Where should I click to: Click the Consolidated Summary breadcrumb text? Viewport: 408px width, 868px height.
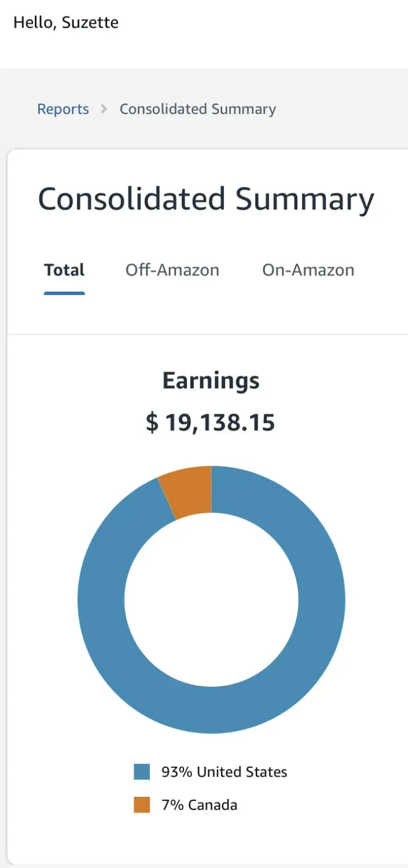[197, 109]
